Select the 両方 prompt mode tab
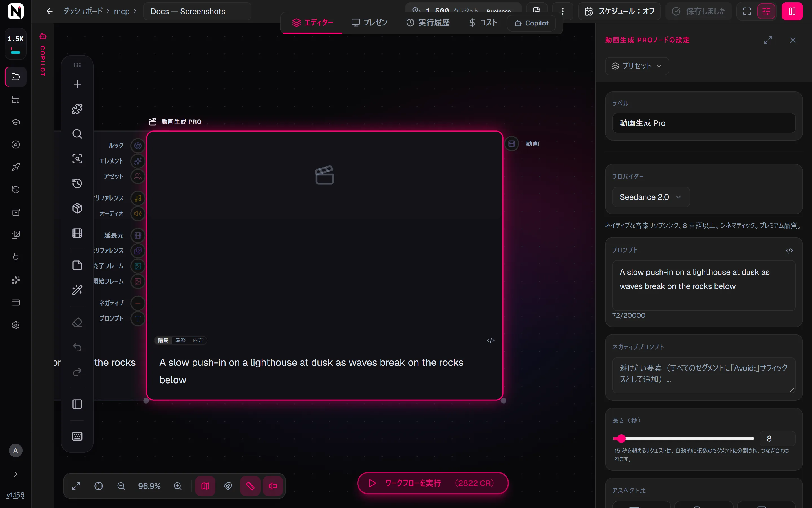812x508 pixels. [198, 340]
